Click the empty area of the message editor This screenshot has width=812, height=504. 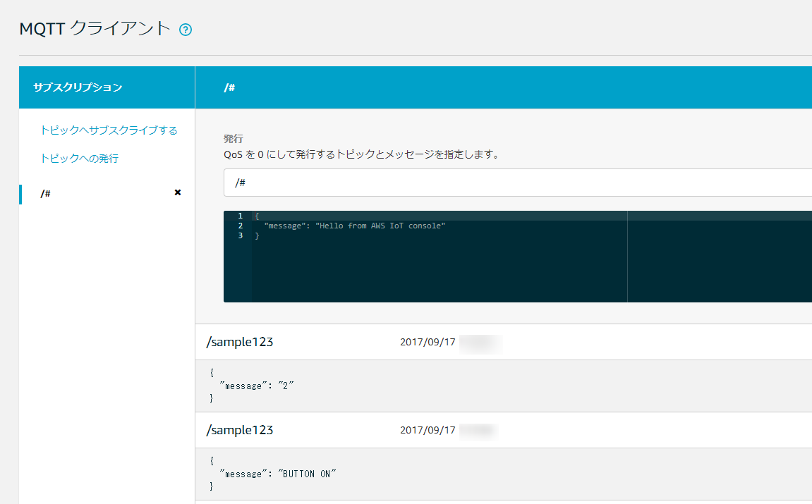[x=437, y=275]
